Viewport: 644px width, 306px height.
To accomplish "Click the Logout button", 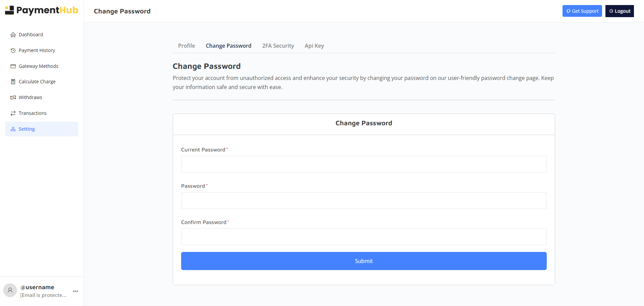I will [620, 11].
